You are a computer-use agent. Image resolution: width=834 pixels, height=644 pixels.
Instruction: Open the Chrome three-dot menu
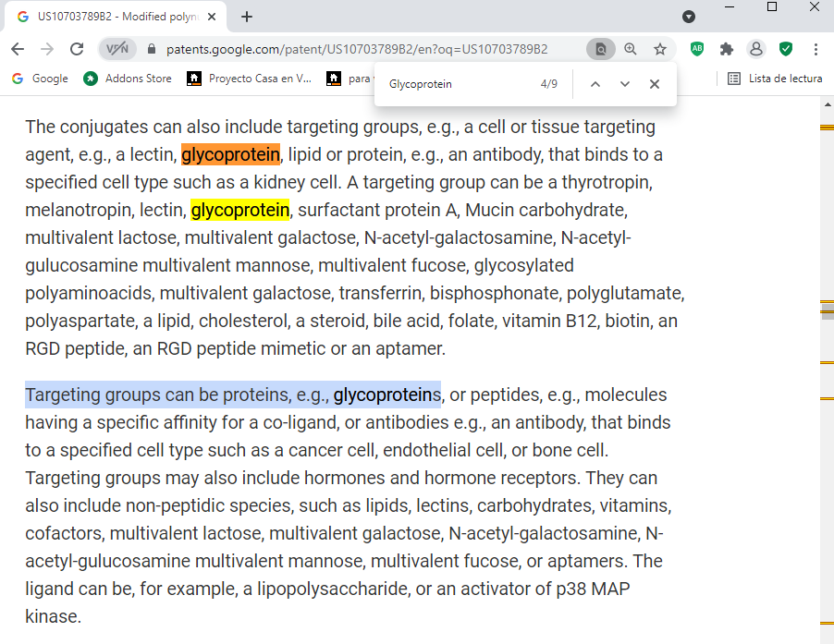pyautogui.click(x=816, y=49)
